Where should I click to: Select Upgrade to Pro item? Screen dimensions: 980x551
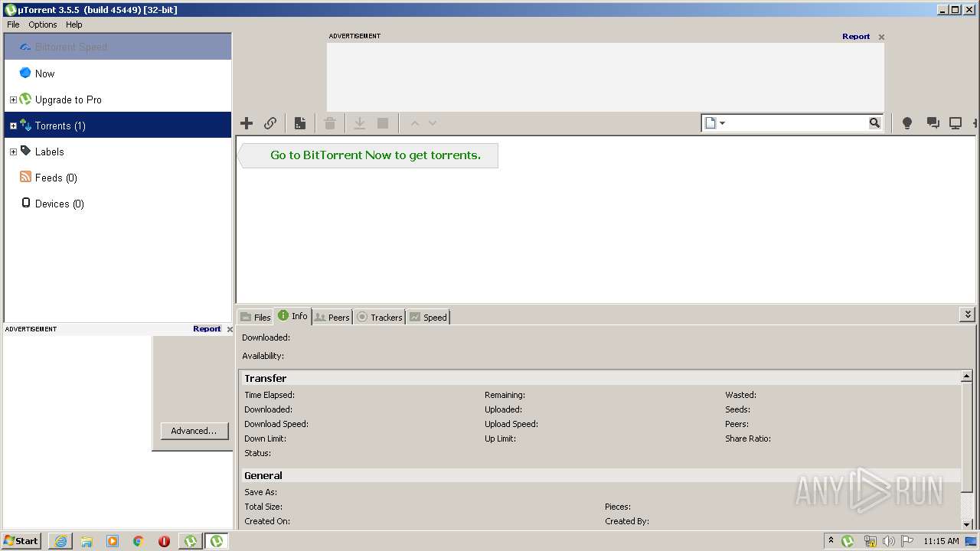[x=118, y=99]
